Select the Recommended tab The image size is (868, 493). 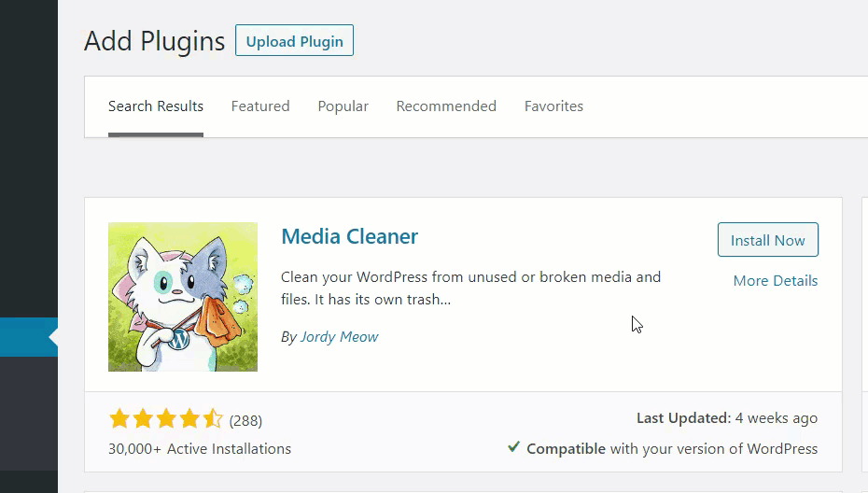[446, 106]
